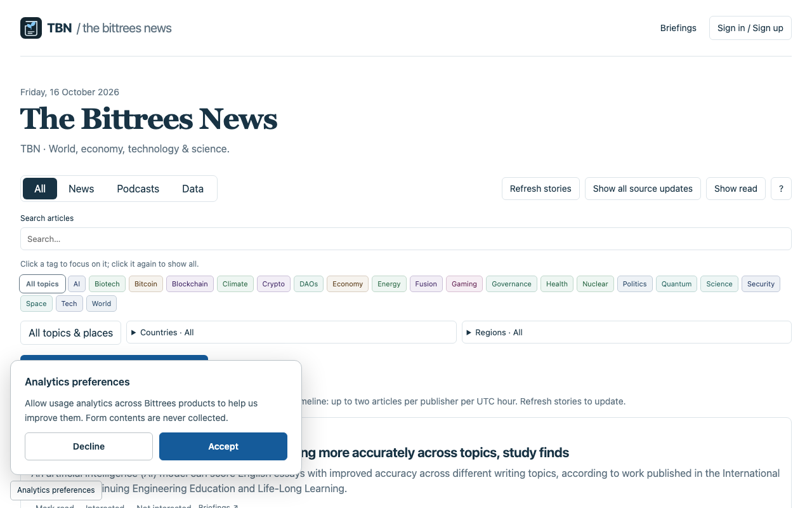Select the All content tab
Screen dimensions: 812x508
coord(40,189)
